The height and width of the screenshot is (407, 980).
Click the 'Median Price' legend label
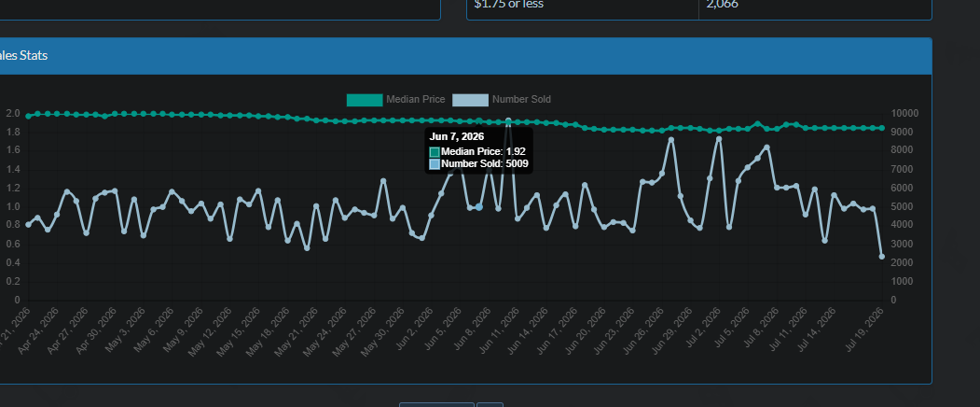coord(416,100)
